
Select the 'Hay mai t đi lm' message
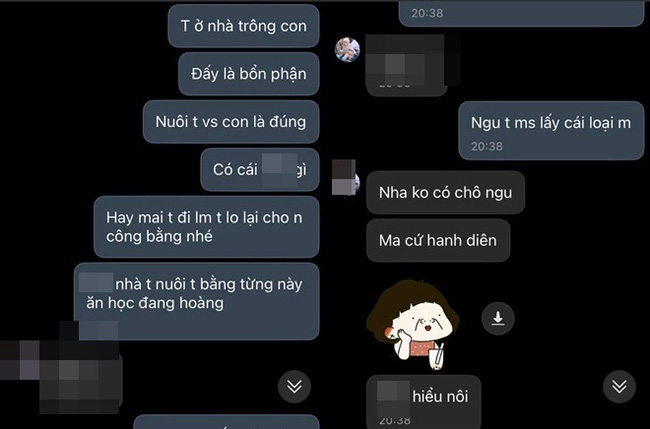point(206,227)
